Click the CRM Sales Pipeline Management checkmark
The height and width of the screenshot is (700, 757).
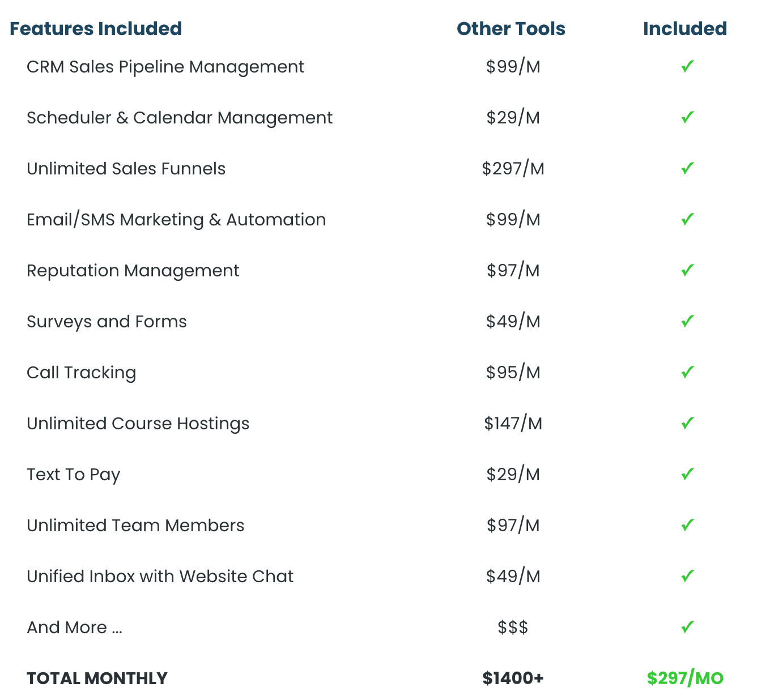coord(687,67)
